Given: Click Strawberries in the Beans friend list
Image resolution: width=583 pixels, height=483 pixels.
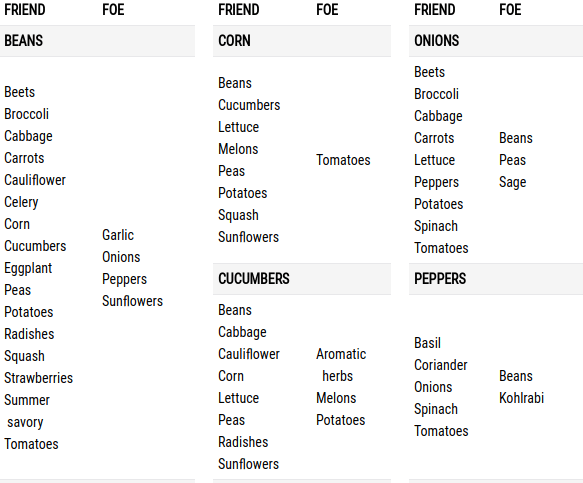Looking at the screenshot, I should pos(39,378).
